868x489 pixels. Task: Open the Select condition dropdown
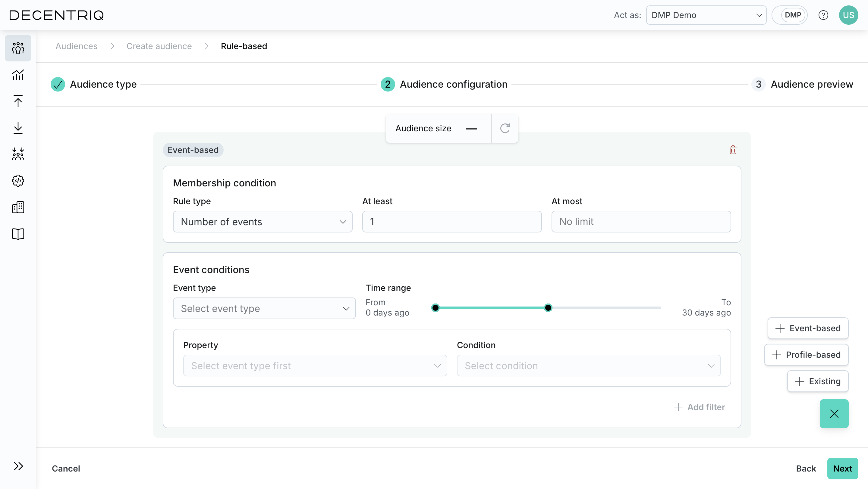tap(589, 366)
